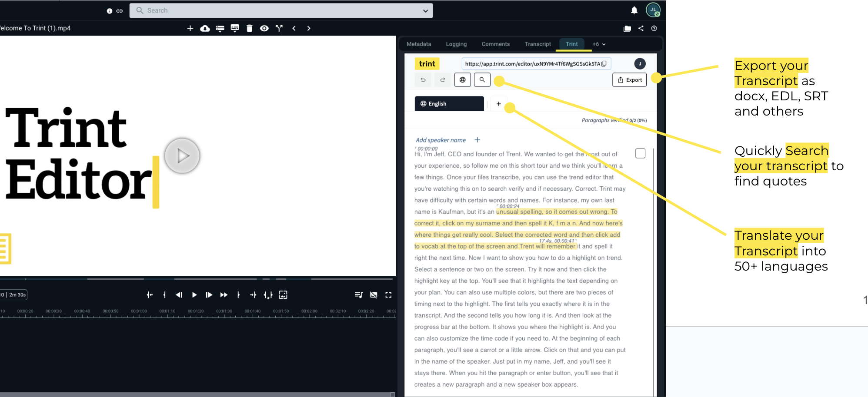Open the notifications bell
The width and height of the screenshot is (868, 397).
tap(634, 10)
